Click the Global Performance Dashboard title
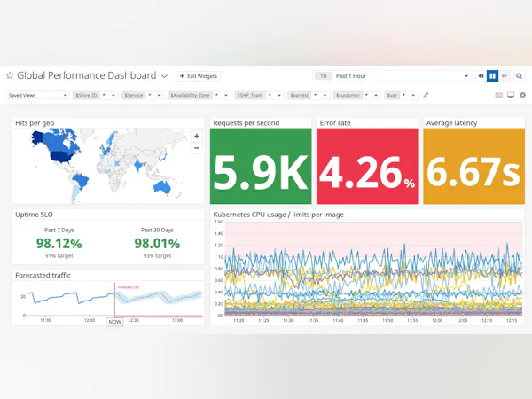 87,75
